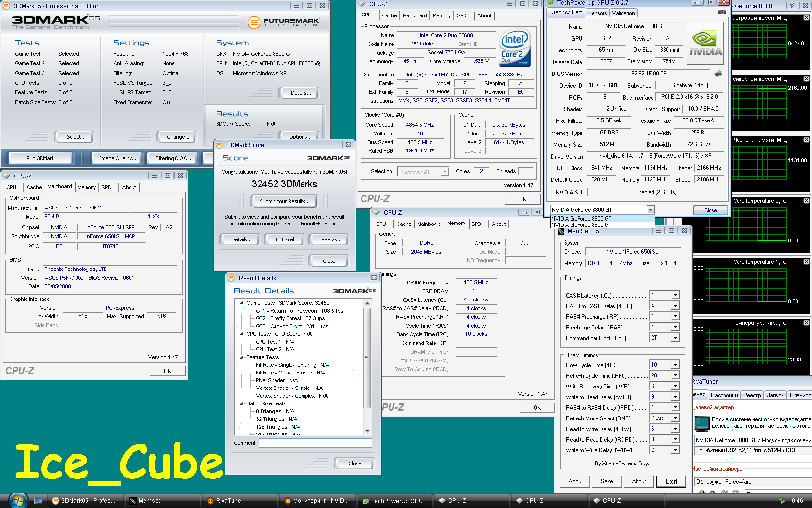Click the Result Details scroll up arrow
The height and width of the screenshot is (508, 812).
(367, 303)
